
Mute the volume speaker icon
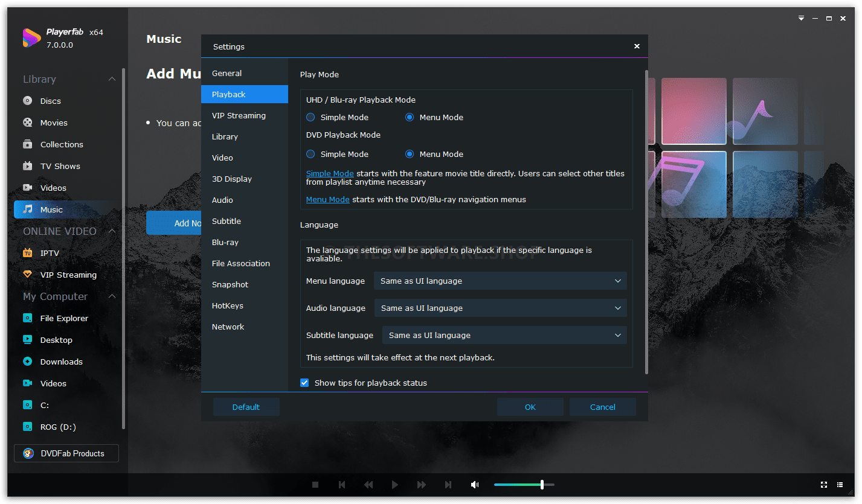tap(475, 485)
